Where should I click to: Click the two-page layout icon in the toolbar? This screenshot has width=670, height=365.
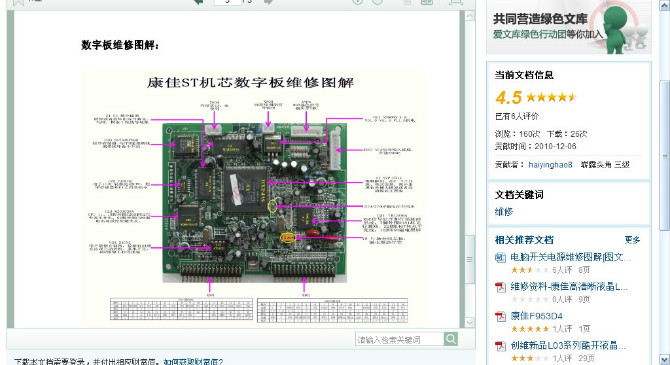point(426,2)
